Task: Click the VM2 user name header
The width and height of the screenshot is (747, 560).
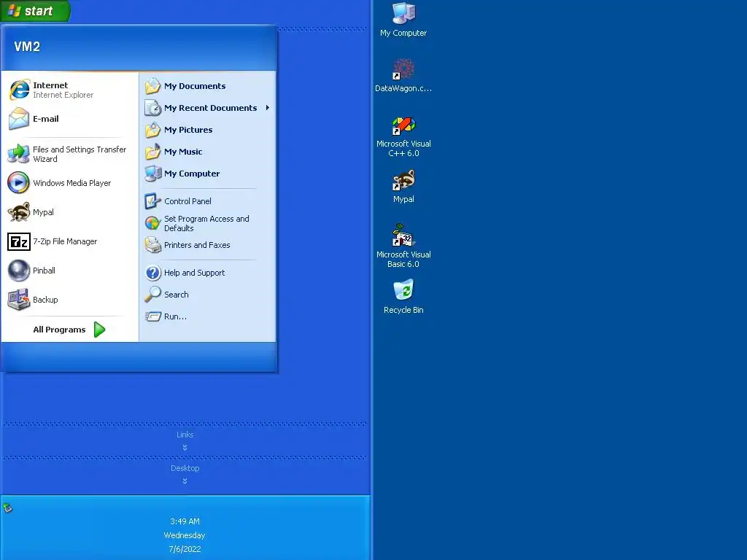Action: [27, 47]
